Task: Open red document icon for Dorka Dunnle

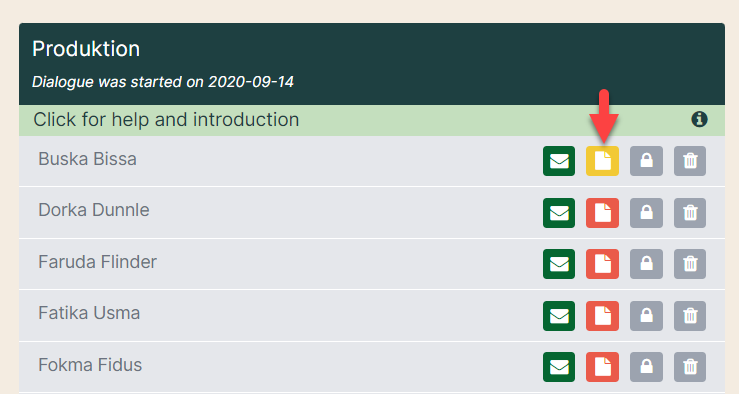Action: pos(602,213)
